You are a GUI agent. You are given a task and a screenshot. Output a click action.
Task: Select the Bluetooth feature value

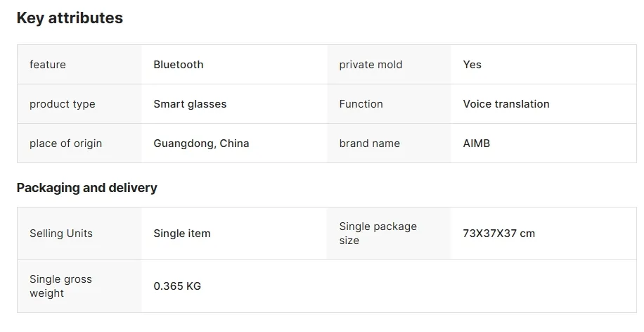179,65
